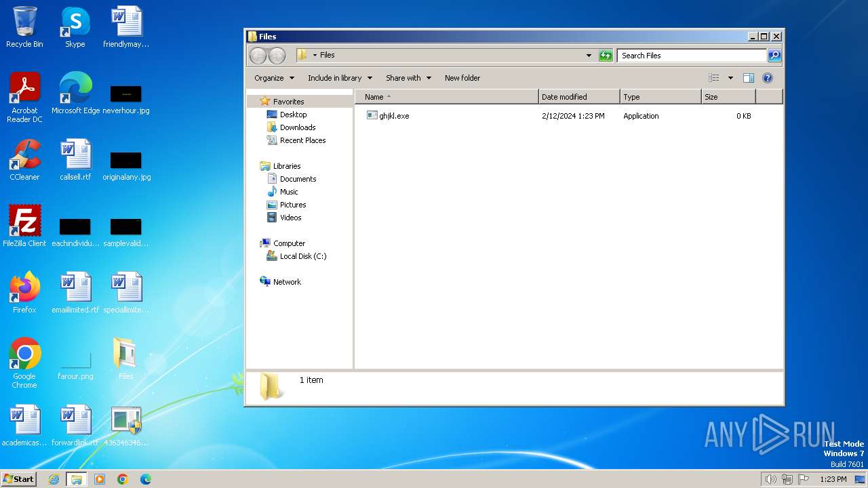Launch CCleaner from the desktop
The width and height of the screenshot is (868, 488).
[24, 160]
